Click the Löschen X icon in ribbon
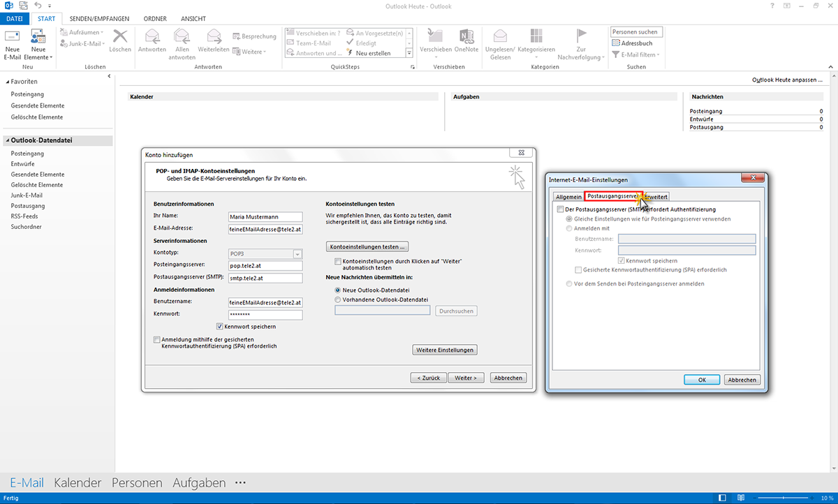 (120, 36)
